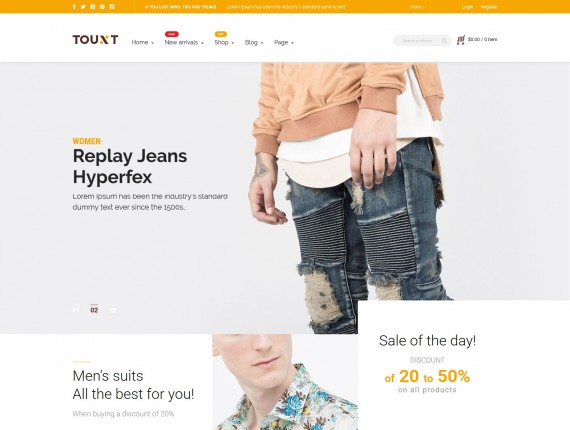Screen dimensions: 570x430
Task: Click the Login link
Action: point(467,7)
